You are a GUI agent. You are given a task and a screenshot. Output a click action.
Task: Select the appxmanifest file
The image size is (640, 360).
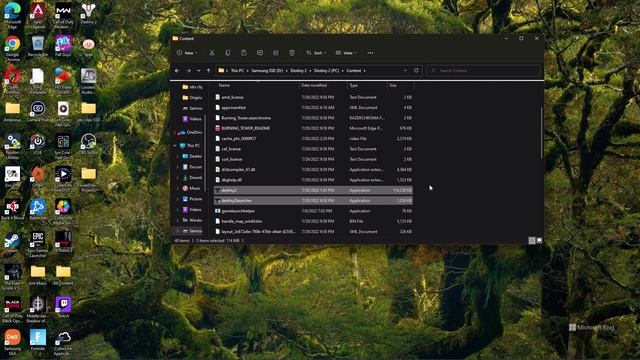[313, 108]
